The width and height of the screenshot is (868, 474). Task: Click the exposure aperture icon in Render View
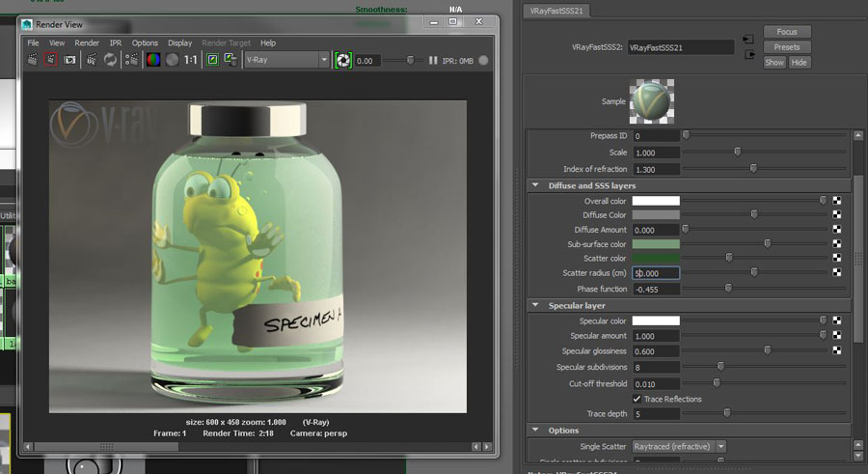click(x=343, y=61)
